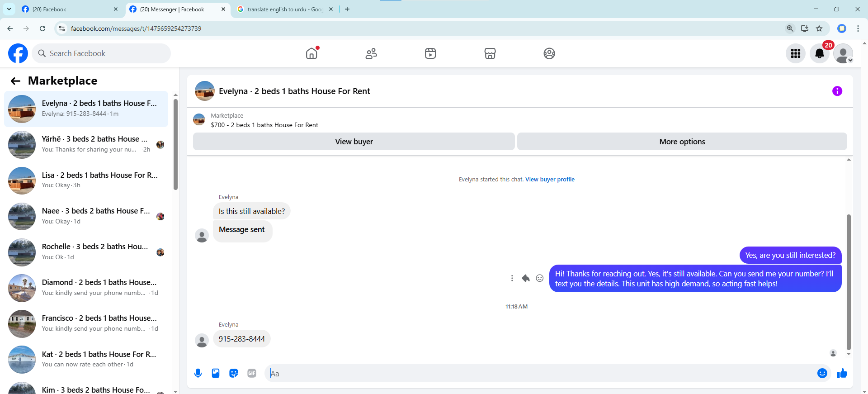The image size is (868, 394).
Task: Open the notifications bell with 20 badge
Action: click(x=820, y=53)
